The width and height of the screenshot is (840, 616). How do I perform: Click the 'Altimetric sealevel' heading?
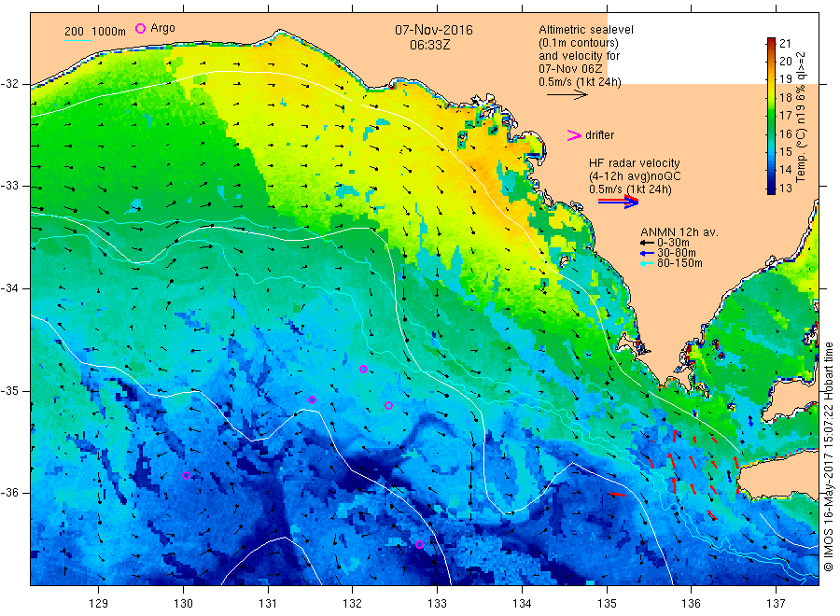click(x=586, y=30)
